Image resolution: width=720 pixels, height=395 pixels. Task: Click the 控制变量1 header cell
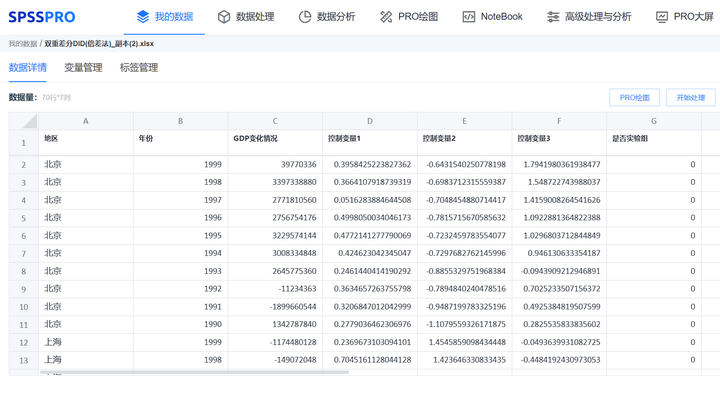coord(370,142)
